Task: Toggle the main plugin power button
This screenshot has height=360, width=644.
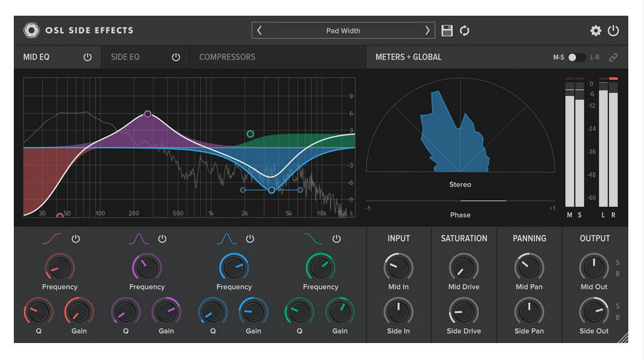Action: [613, 30]
